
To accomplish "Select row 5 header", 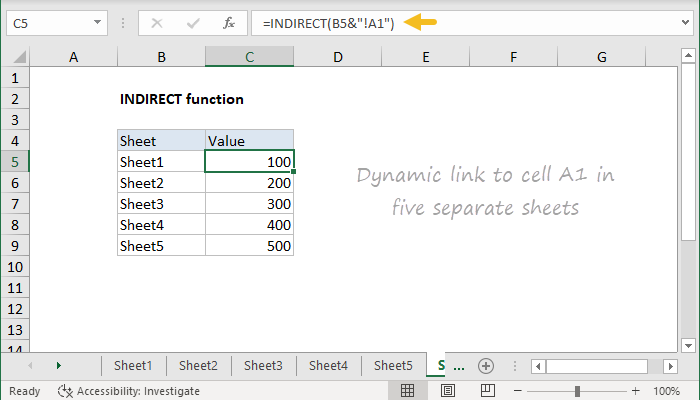I will pyautogui.click(x=15, y=162).
